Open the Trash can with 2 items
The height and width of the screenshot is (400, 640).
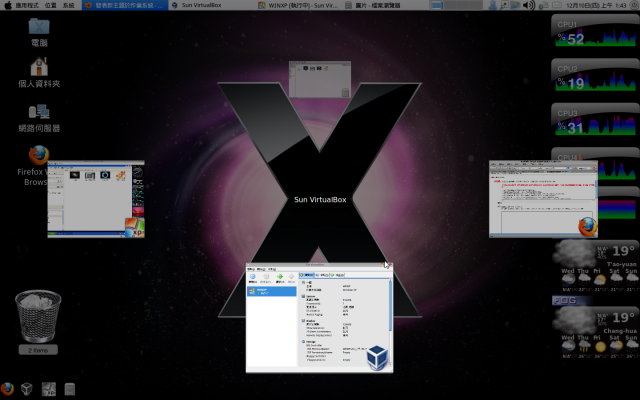(38, 322)
